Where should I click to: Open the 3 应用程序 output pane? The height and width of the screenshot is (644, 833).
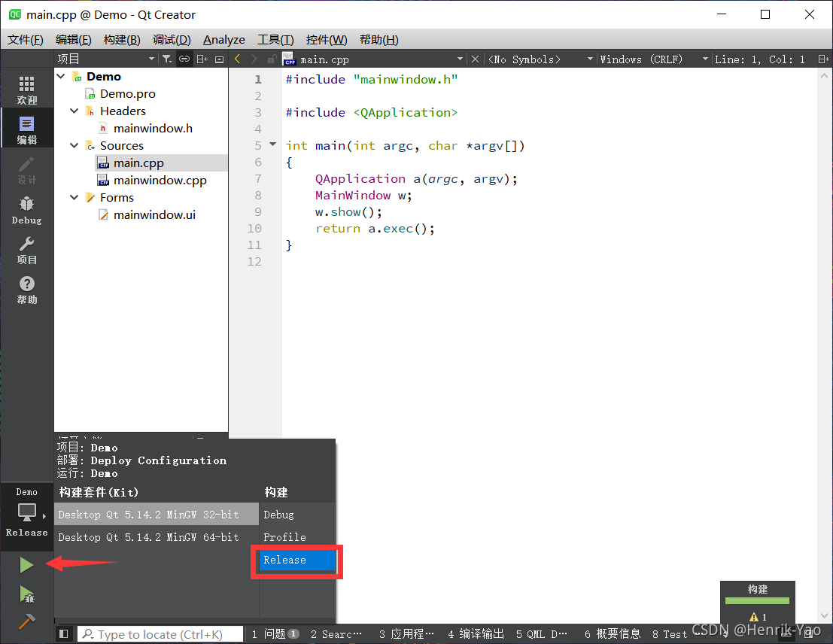(406, 634)
